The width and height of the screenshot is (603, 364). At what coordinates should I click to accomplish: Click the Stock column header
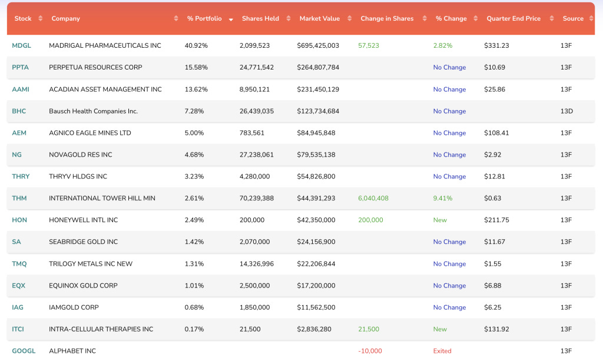click(x=22, y=18)
